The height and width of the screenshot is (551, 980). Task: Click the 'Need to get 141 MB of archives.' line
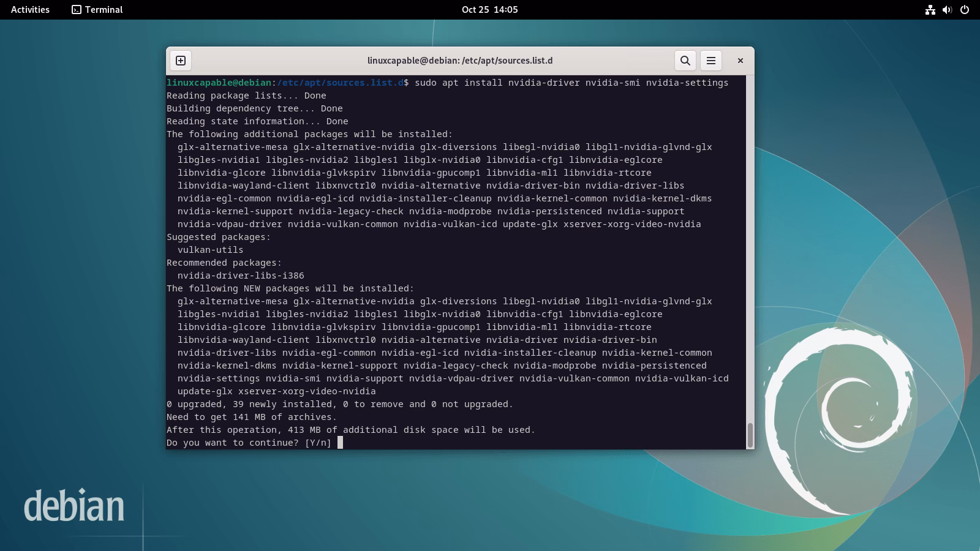pyautogui.click(x=252, y=417)
